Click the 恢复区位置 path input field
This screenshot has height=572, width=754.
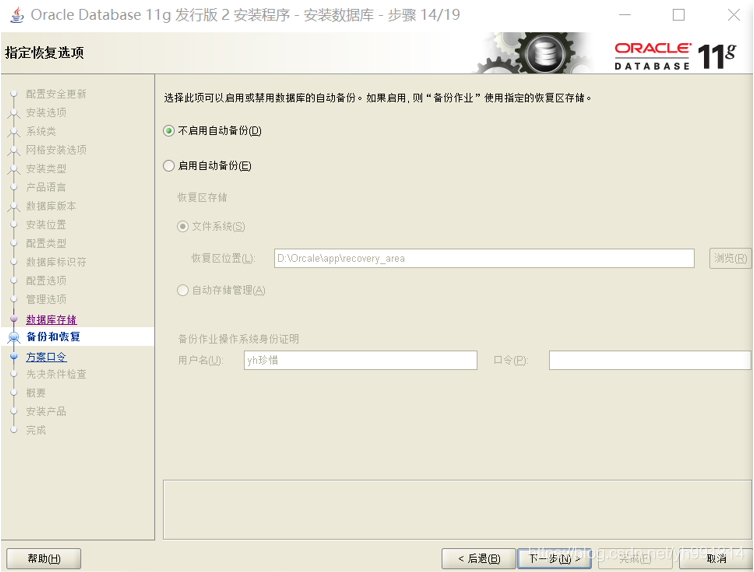click(484, 258)
